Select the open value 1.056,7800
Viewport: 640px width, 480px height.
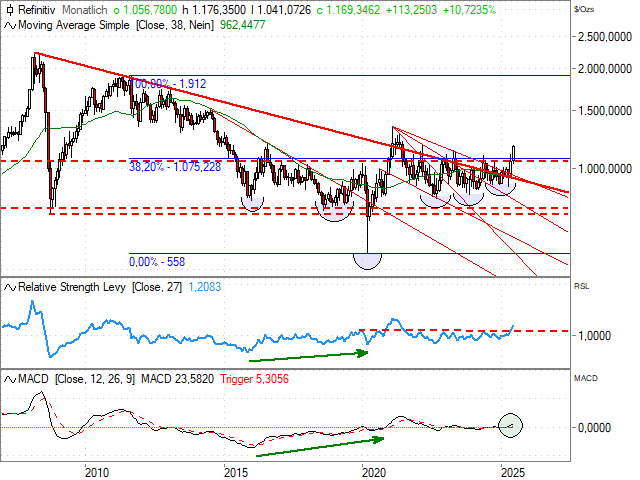pyautogui.click(x=145, y=10)
